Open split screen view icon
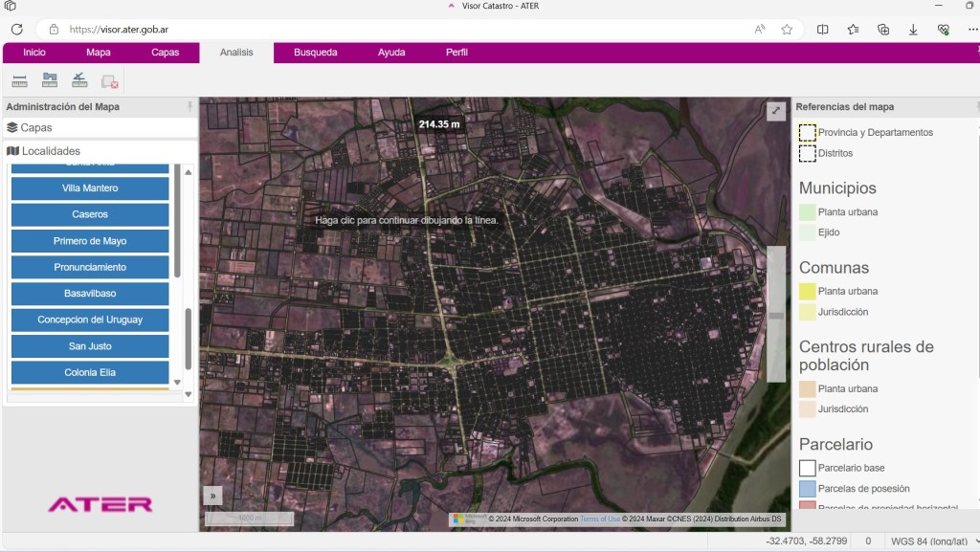980x552 pixels. [x=822, y=30]
